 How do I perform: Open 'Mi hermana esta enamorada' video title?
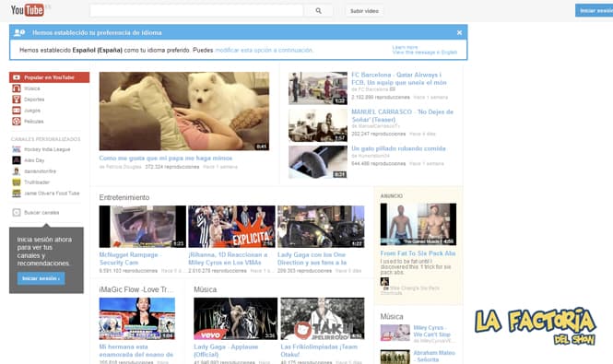(136, 351)
